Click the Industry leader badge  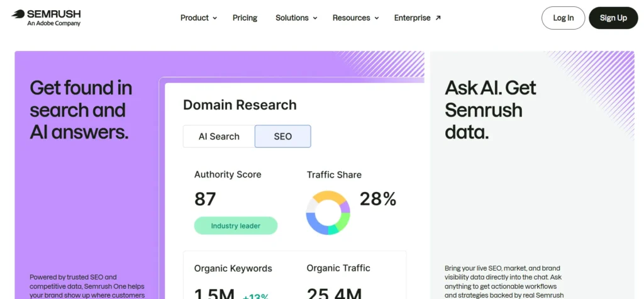pos(236,226)
